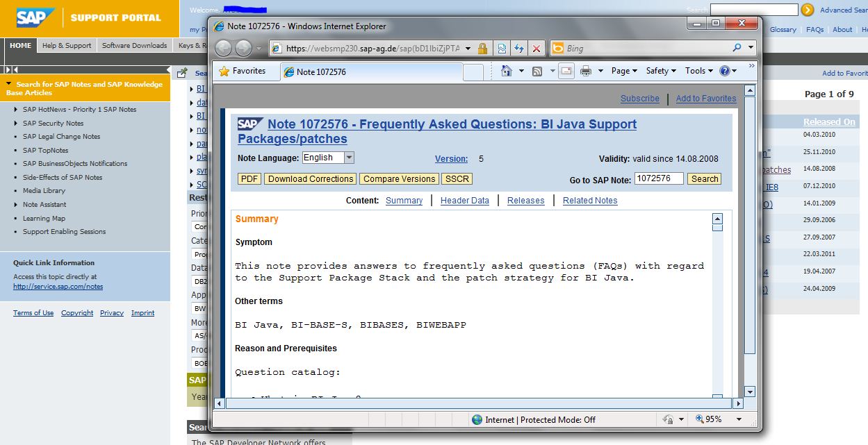Image resolution: width=868 pixels, height=445 pixels.
Task: Click the SSCR button
Action: pyautogui.click(x=457, y=179)
